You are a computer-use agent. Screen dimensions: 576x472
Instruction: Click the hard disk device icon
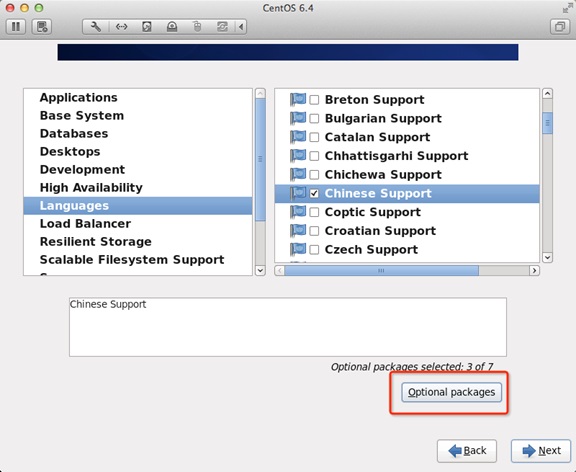point(147,27)
